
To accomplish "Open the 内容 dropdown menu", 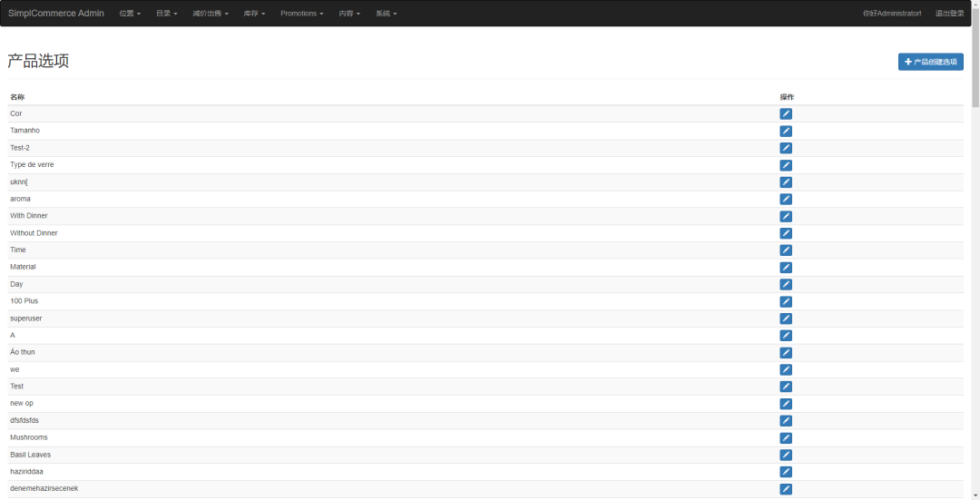I will tap(349, 13).
